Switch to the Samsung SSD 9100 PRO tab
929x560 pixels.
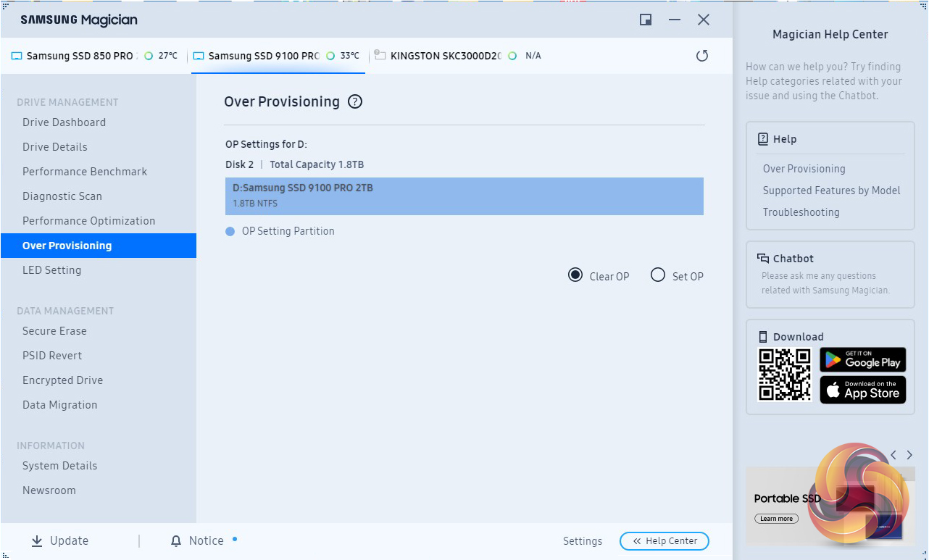point(278,56)
